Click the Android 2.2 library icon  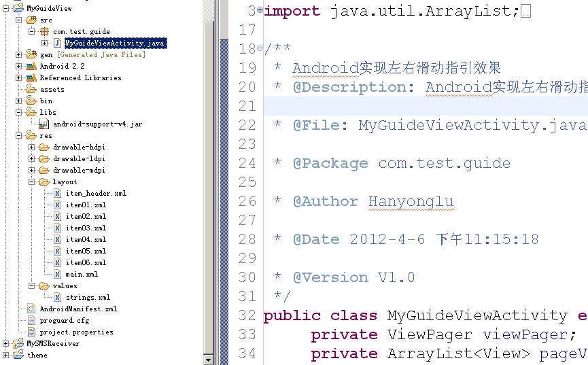(x=31, y=66)
